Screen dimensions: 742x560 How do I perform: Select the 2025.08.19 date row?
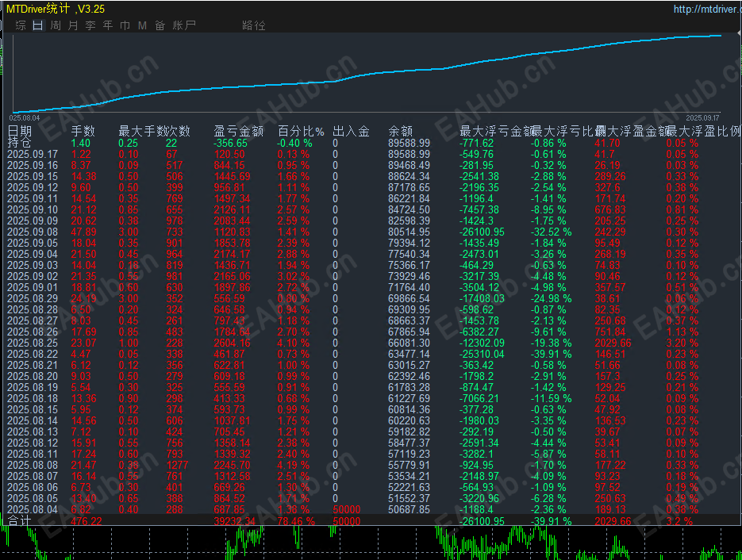(x=33, y=388)
